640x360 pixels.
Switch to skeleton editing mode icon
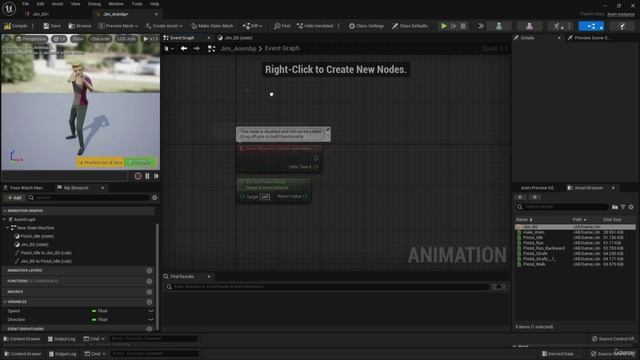pos(499,26)
